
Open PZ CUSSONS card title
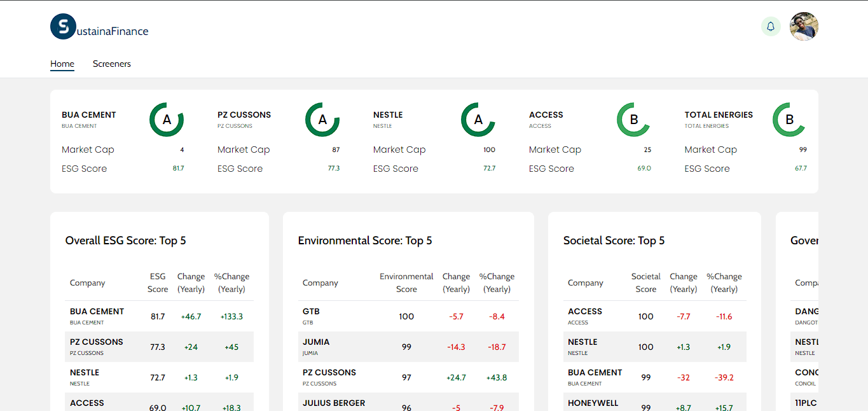(x=244, y=115)
